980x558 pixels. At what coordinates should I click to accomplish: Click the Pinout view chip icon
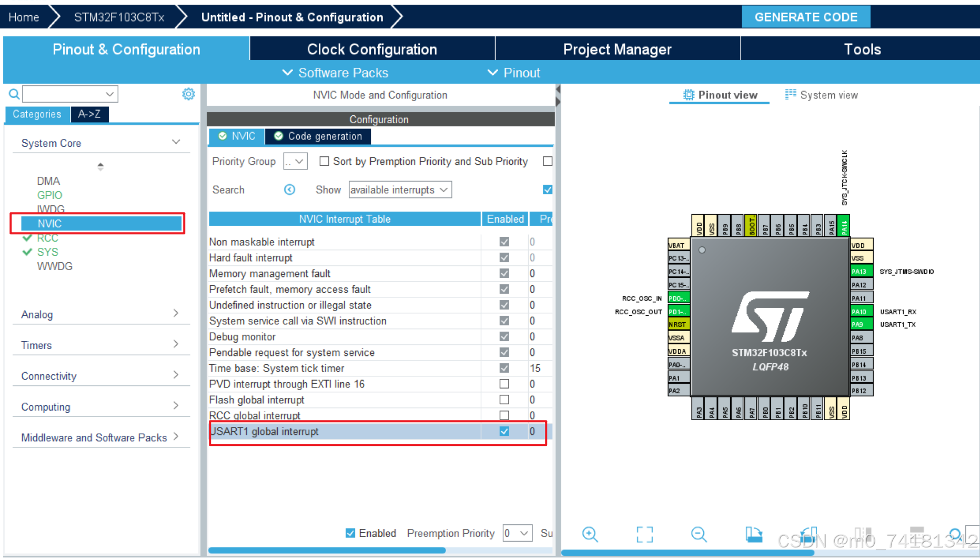pyautogui.click(x=689, y=95)
